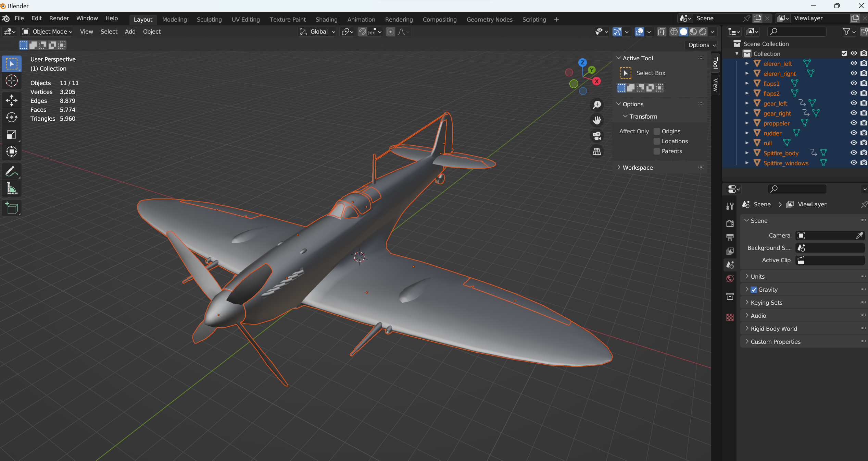
Task: Activate the Rotate tool
Action: click(12, 117)
